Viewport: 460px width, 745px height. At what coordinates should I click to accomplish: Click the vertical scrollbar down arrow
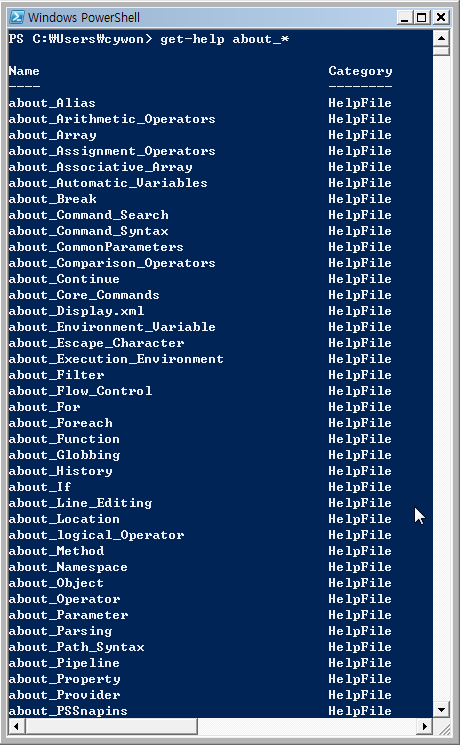[441, 710]
